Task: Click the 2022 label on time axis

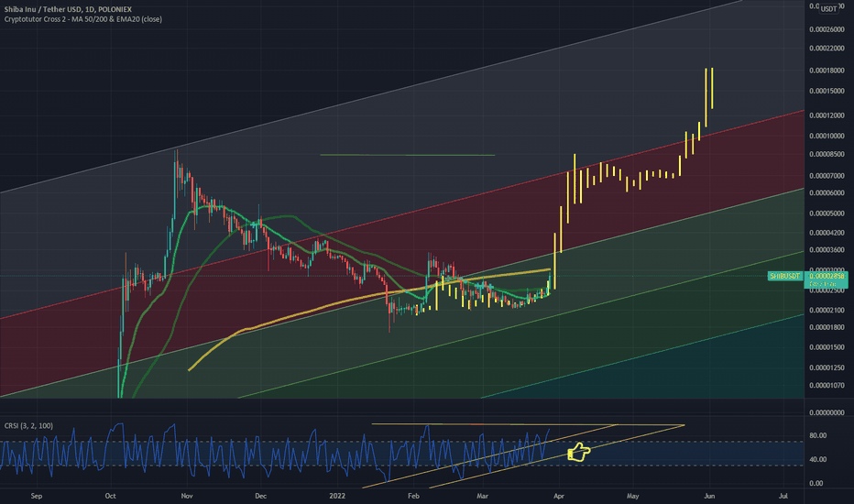Action: (x=338, y=496)
